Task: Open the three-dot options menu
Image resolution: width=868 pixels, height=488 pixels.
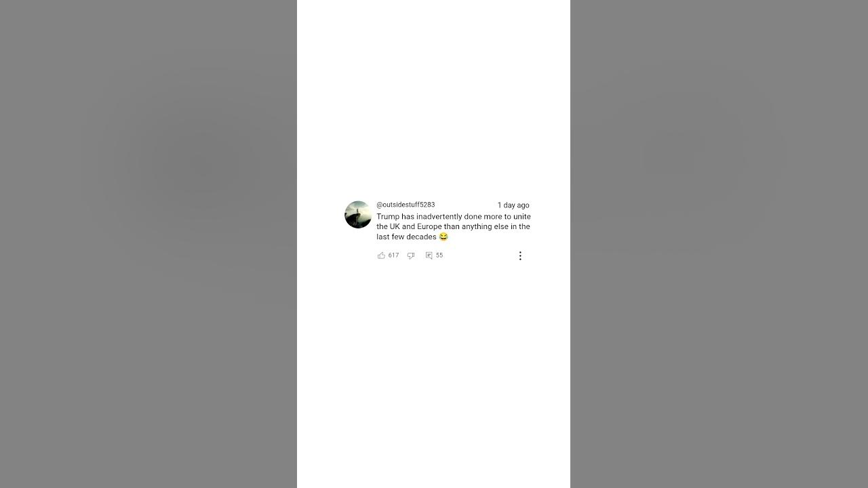Action: coord(520,256)
